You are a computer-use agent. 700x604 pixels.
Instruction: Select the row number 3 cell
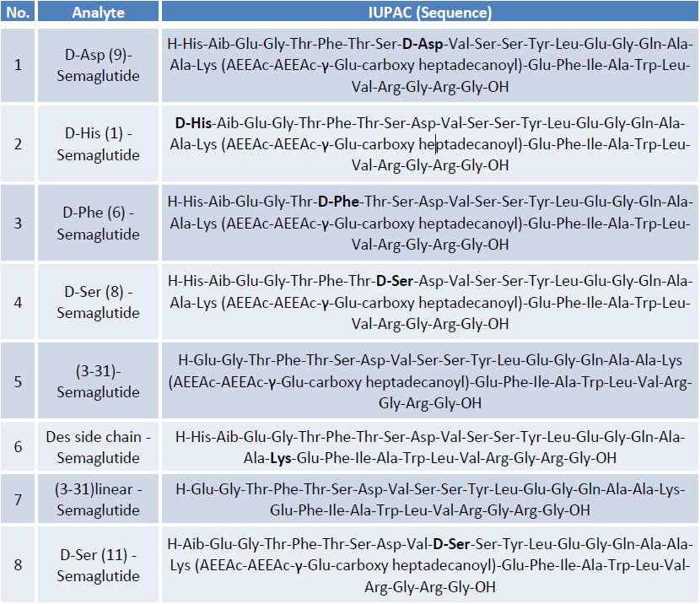18,224
